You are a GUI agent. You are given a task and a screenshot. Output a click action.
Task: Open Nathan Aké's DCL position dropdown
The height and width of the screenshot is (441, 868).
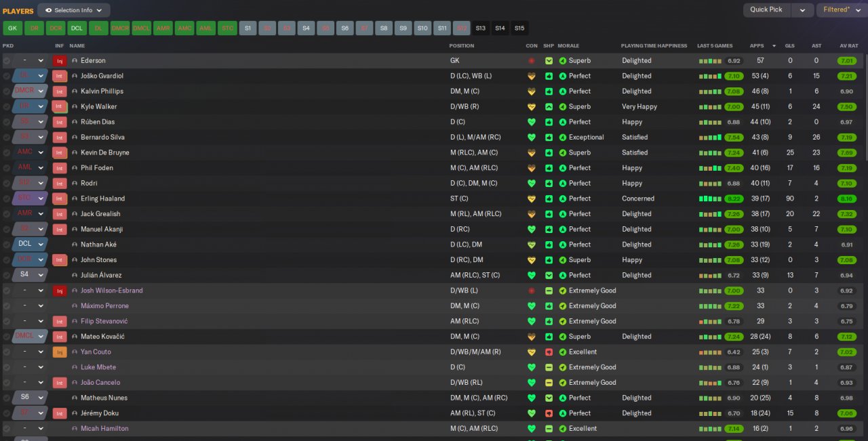click(x=29, y=245)
